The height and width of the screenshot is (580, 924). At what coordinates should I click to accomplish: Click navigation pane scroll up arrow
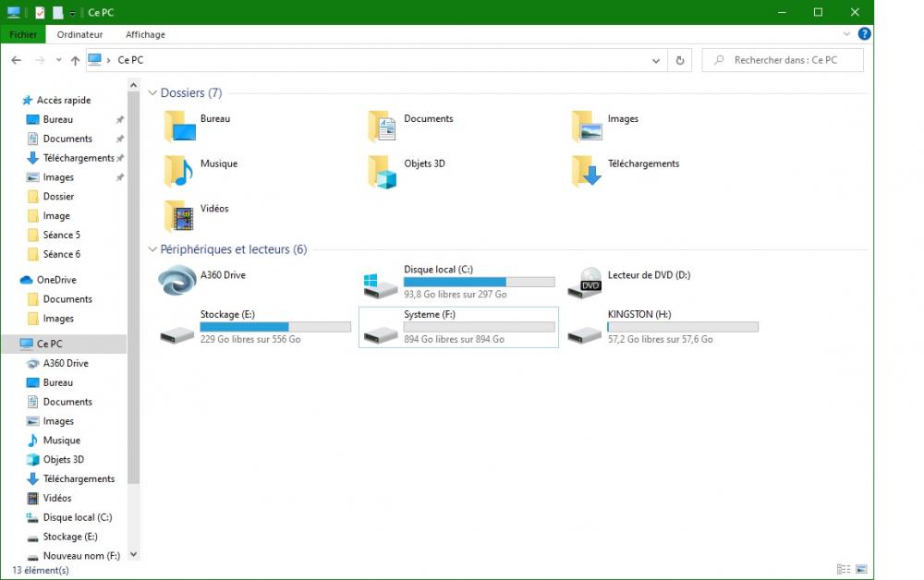click(133, 85)
